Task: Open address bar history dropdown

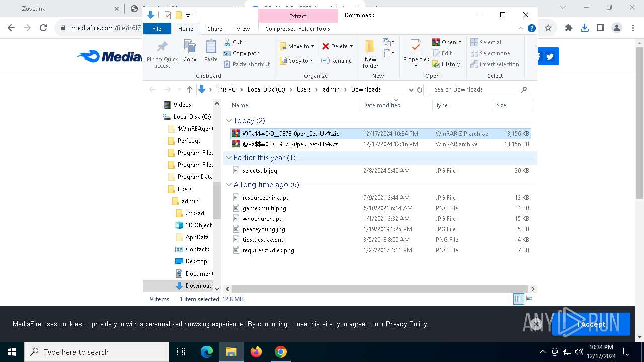Action: coord(411,89)
